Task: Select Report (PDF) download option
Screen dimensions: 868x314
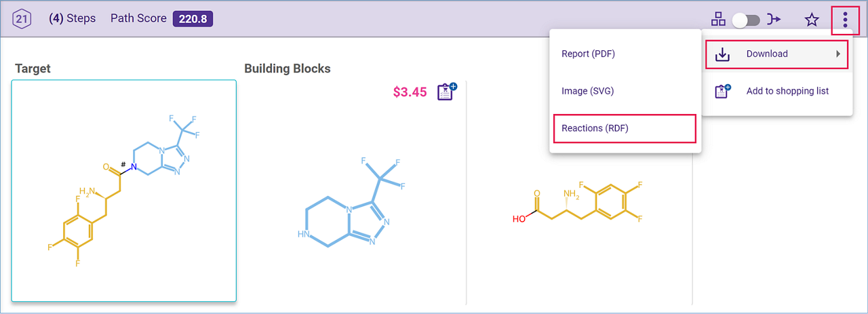Action: coord(588,54)
